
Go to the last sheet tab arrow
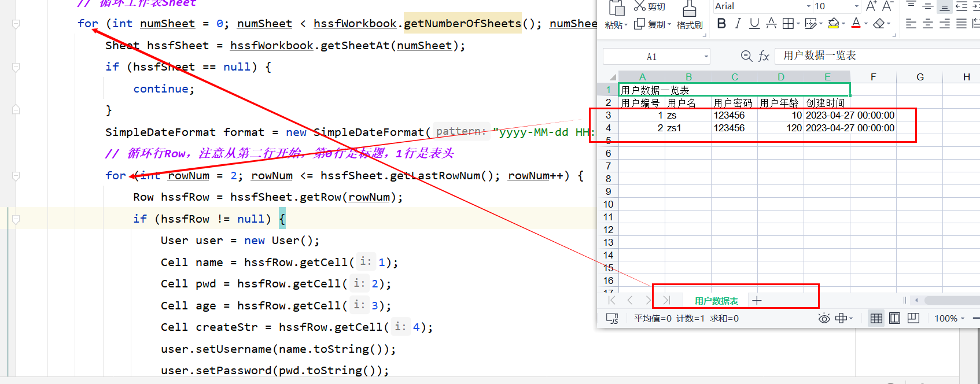(x=666, y=300)
